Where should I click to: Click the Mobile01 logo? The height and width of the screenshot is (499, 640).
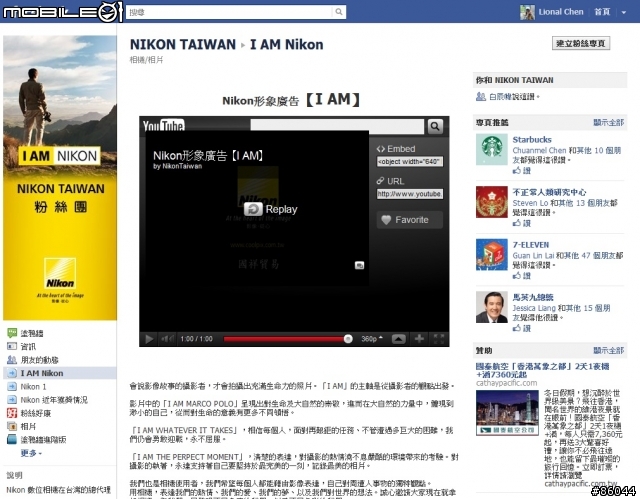click(62, 11)
